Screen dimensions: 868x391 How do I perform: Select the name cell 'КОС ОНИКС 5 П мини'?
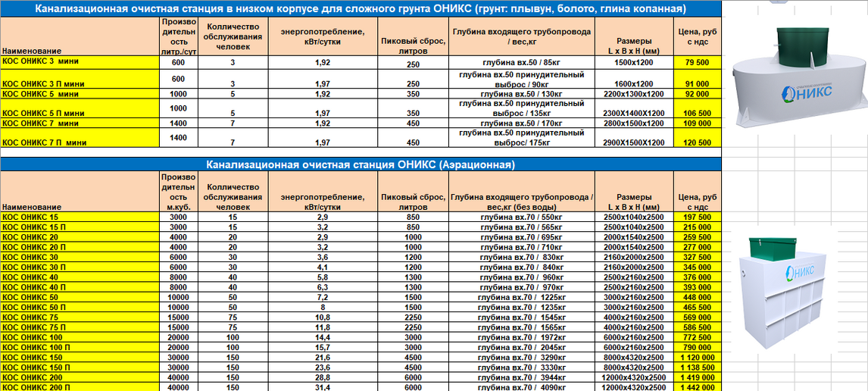80,108
